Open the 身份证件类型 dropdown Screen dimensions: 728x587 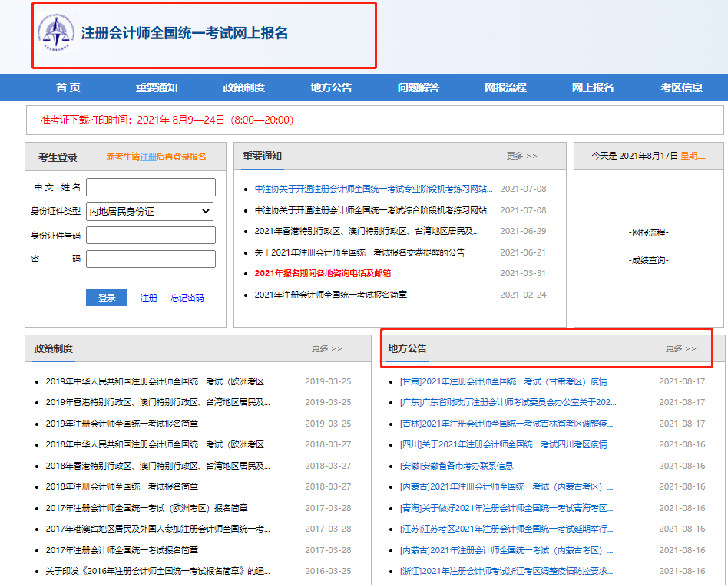[x=150, y=212]
